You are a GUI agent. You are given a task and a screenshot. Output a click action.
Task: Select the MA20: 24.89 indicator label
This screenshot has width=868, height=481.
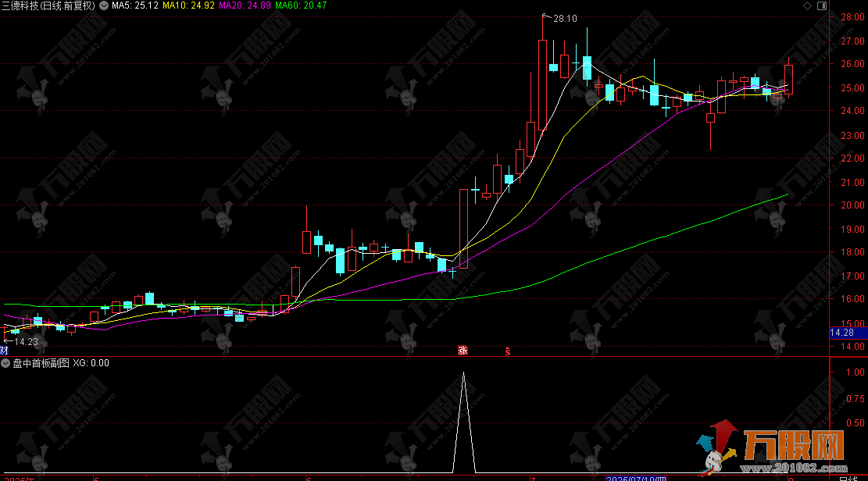(245, 5)
